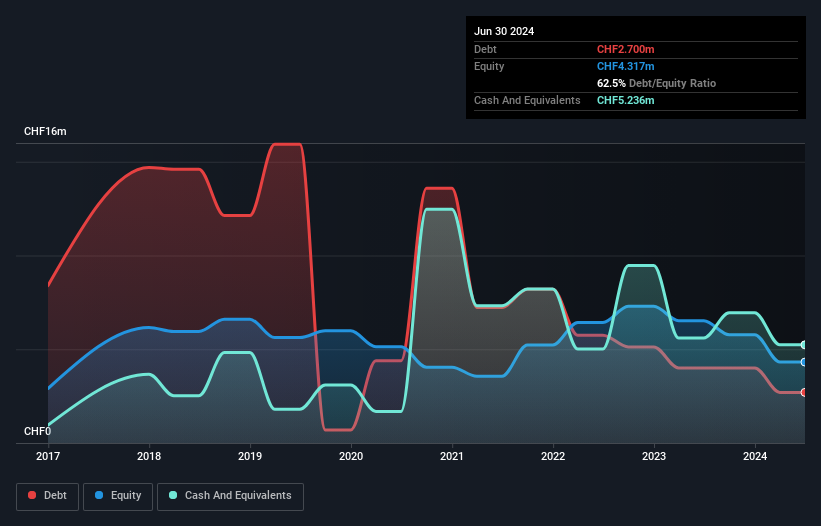821x526 pixels.
Task: Click the Equity row label in tooltip
Action: (489, 66)
